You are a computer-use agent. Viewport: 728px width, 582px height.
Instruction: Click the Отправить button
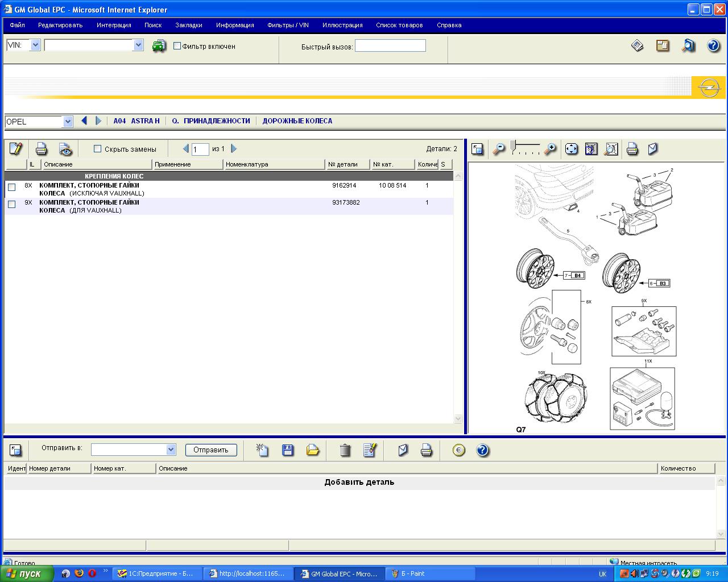click(211, 450)
